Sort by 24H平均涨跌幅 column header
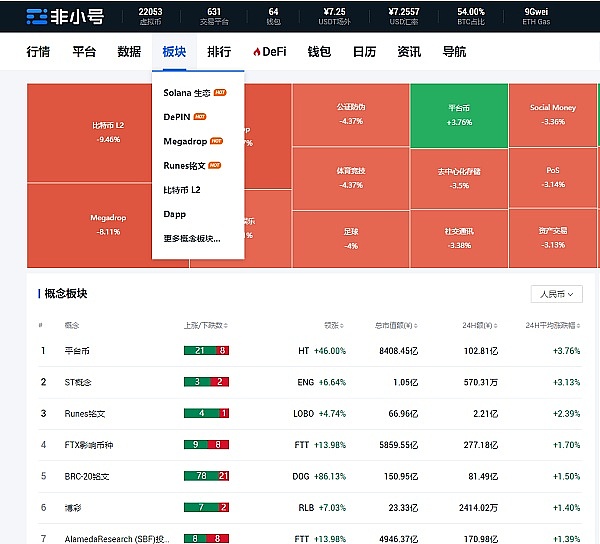Screen dimensions: 600x544 tap(553, 325)
